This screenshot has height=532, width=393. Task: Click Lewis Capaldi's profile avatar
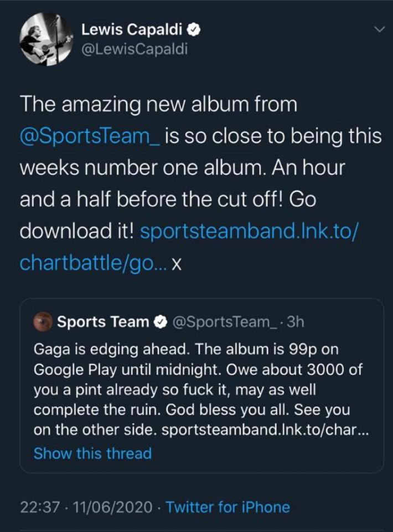pyautogui.click(x=46, y=39)
